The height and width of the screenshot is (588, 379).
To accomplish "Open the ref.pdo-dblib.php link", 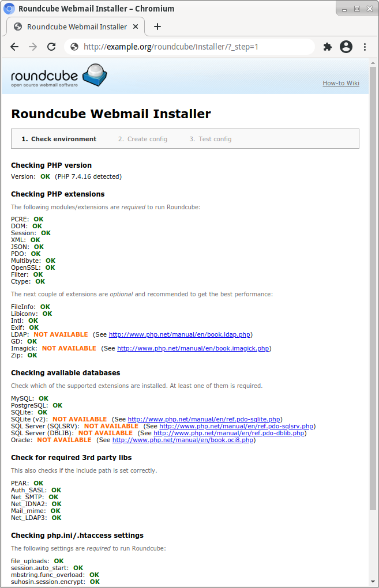I will (x=228, y=433).
